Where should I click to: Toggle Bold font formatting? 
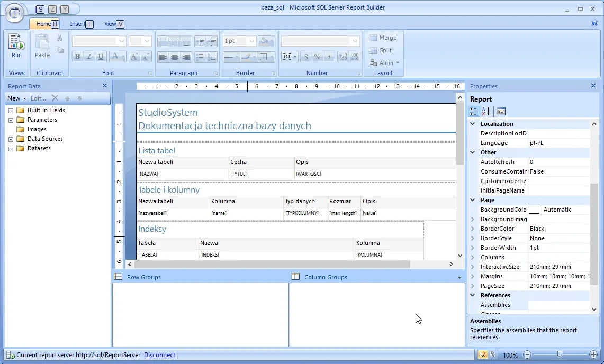77,57
